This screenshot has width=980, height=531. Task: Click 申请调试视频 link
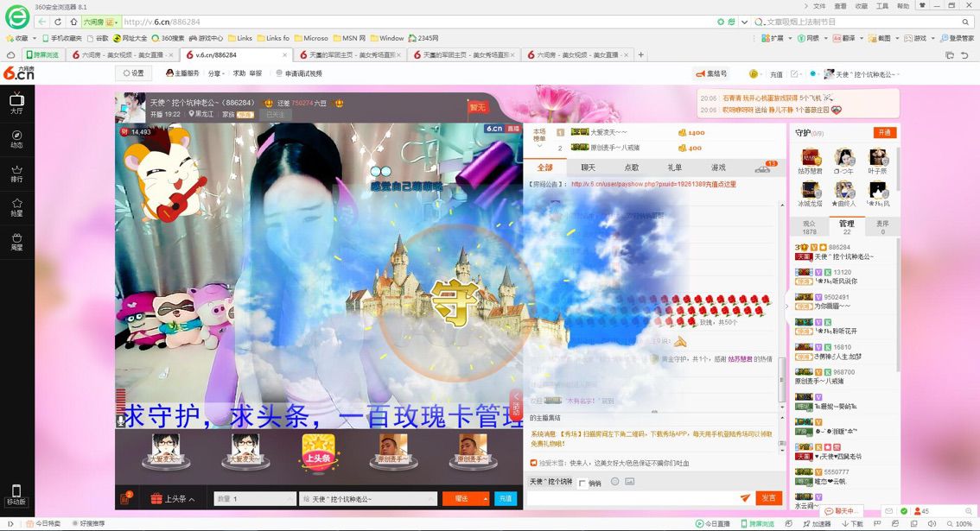[x=299, y=73]
